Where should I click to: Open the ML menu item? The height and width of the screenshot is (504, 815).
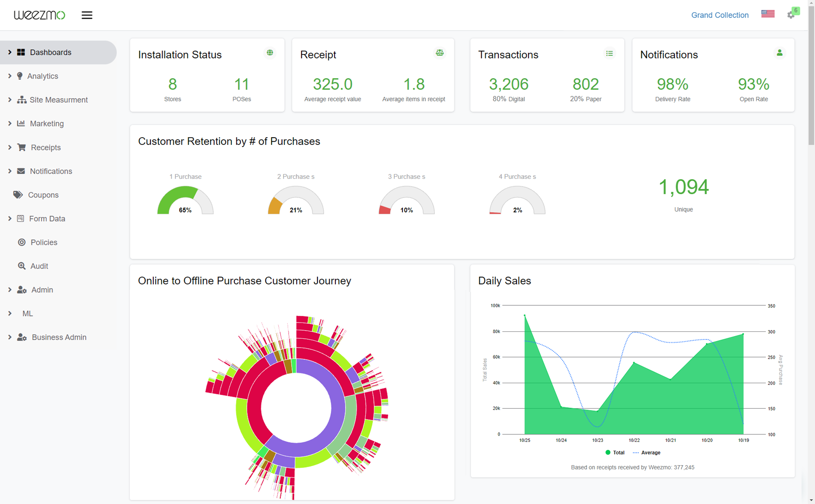(x=28, y=313)
